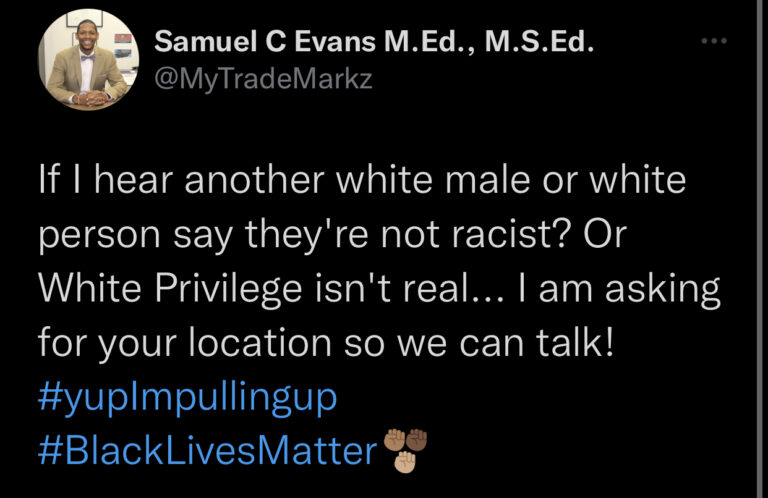Open the #yupImpullingup hashtag

coord(188,398)
